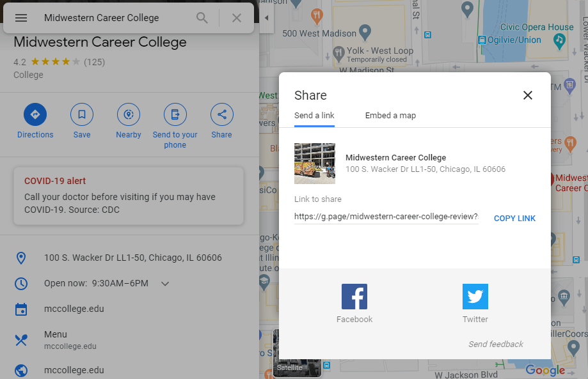
Task: Share the location to Facebook
Action: click(354, 296)
